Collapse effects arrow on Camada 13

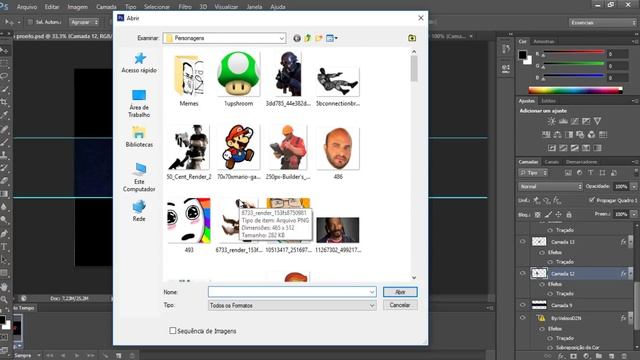(x=631, y=242)
